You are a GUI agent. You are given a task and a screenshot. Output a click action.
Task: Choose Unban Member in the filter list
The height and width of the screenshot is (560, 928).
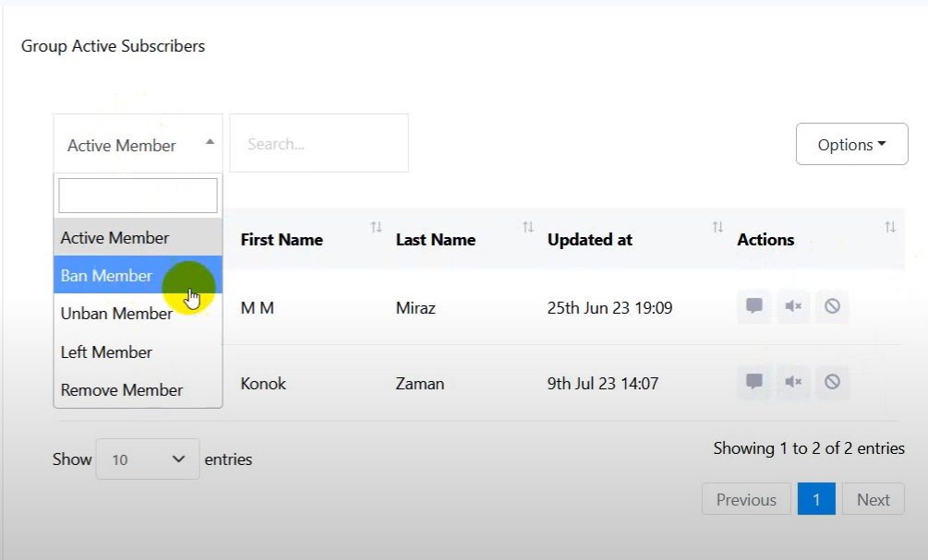coord(116,314)
